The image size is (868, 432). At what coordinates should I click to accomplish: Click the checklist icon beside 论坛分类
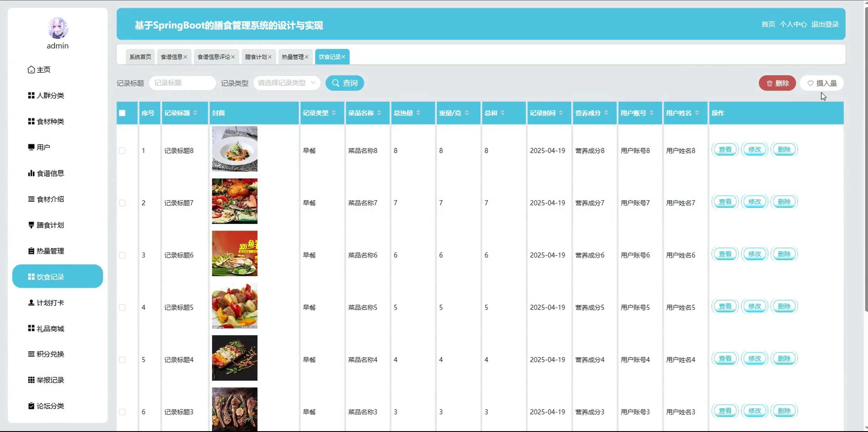(x=31, y=406)
